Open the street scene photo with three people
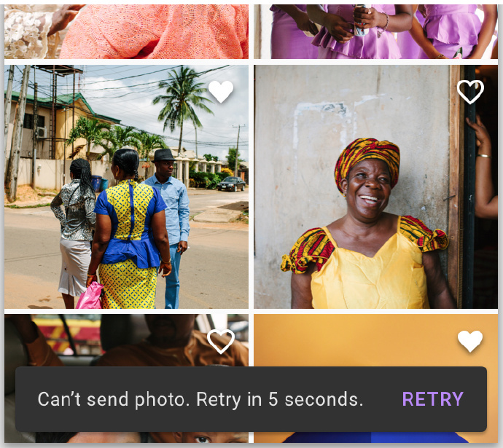 (126, 186)
